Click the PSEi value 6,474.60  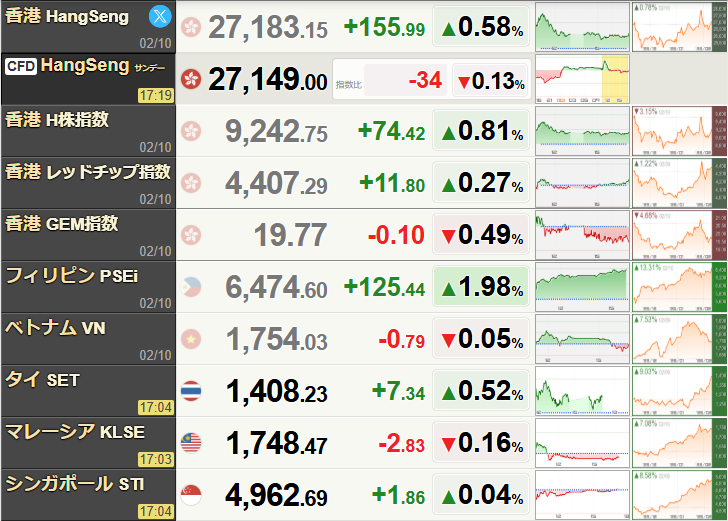click(x=276, y=287)
